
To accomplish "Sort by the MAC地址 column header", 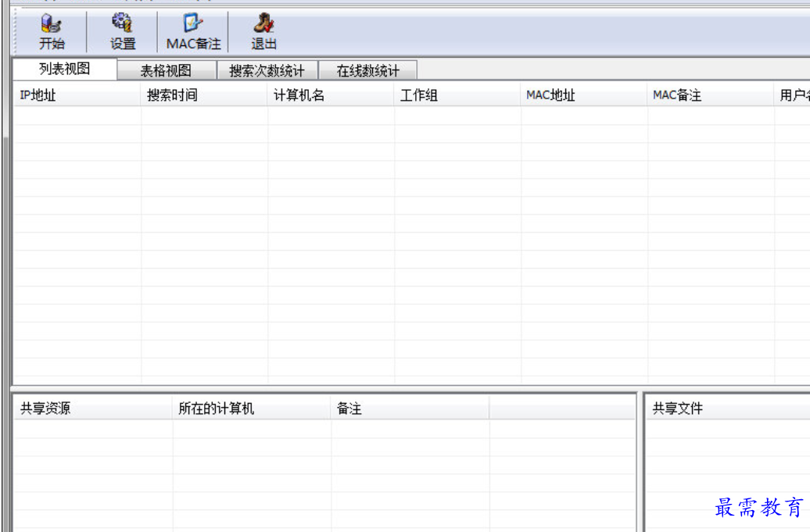I will tap(584, 95).
